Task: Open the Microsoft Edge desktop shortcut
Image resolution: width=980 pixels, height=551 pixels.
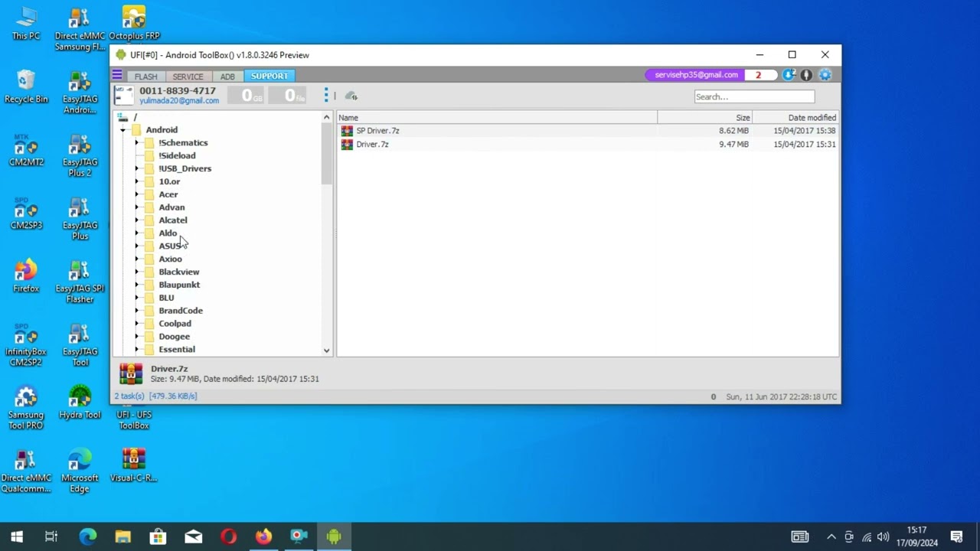Action: pyautogui.click(x=80, y=471)
